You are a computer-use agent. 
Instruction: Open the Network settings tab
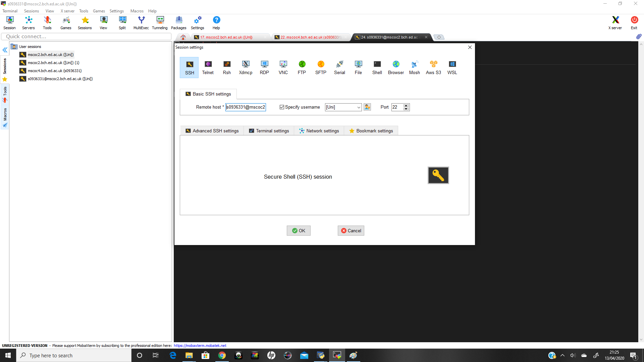(319, 131)
